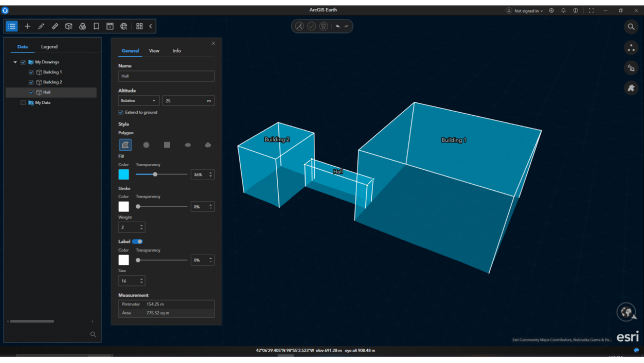Open the settings gear in title bar

tap(552, 11)
